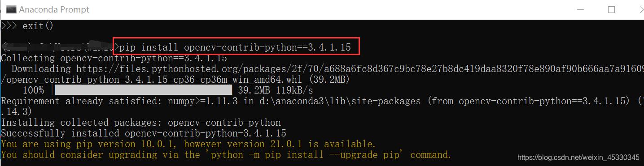Open the blog.csdn.net watermark link
Image resolution: width=644 pixels, height=166 pixels.
pos(578,157)
